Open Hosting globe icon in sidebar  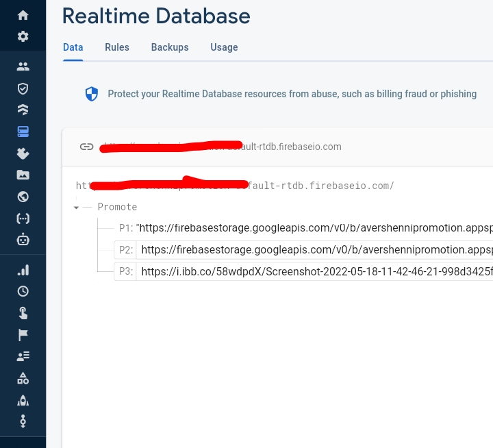pyautogui.click(x=23, y=197)
